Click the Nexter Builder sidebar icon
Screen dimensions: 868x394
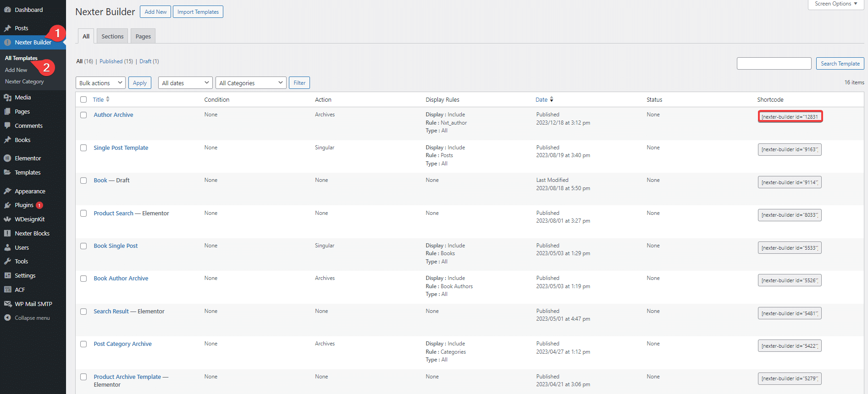[x=7, y=42]
